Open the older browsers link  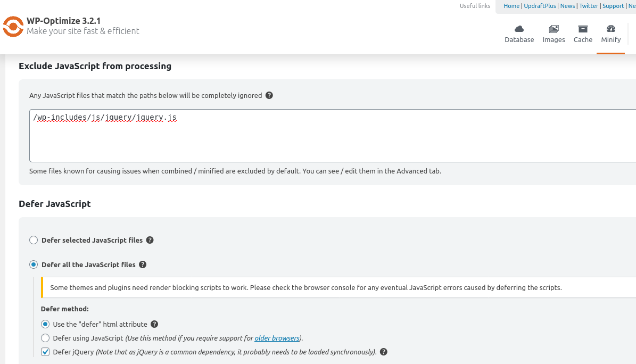277,338
